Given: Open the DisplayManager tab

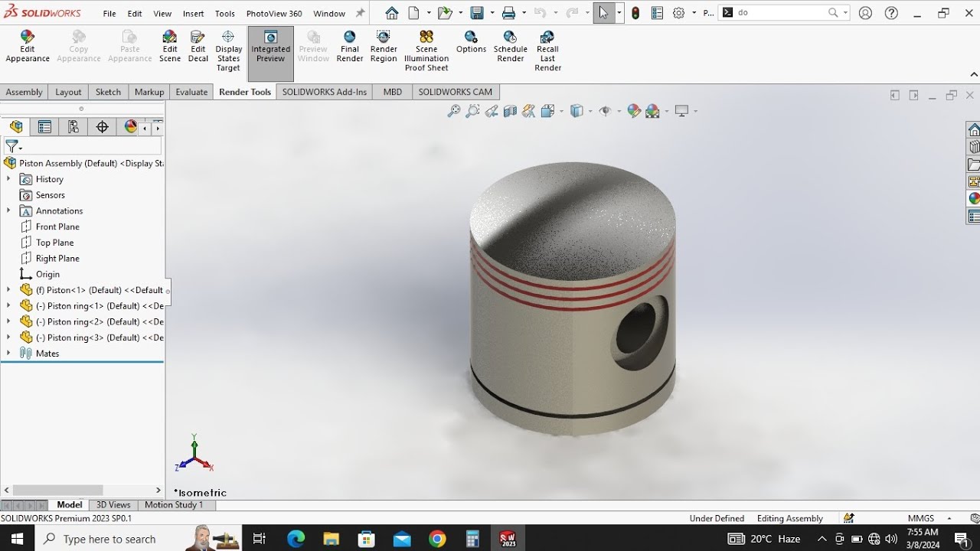Looking at the screenshot, I should [x=130, y=127].
